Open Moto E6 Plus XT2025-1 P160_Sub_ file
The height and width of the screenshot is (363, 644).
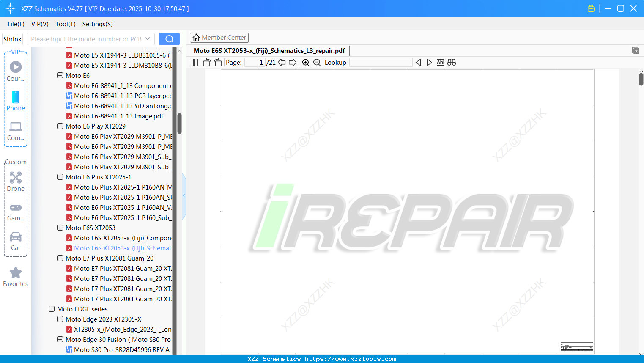119,218
